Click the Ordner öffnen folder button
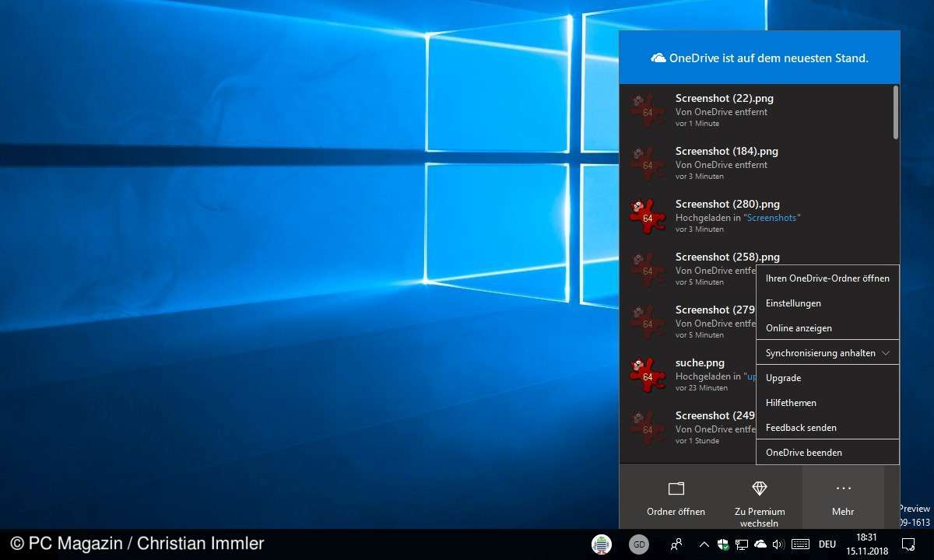Image resolution: width=934 pixels, height=560 pixels. 676,498
